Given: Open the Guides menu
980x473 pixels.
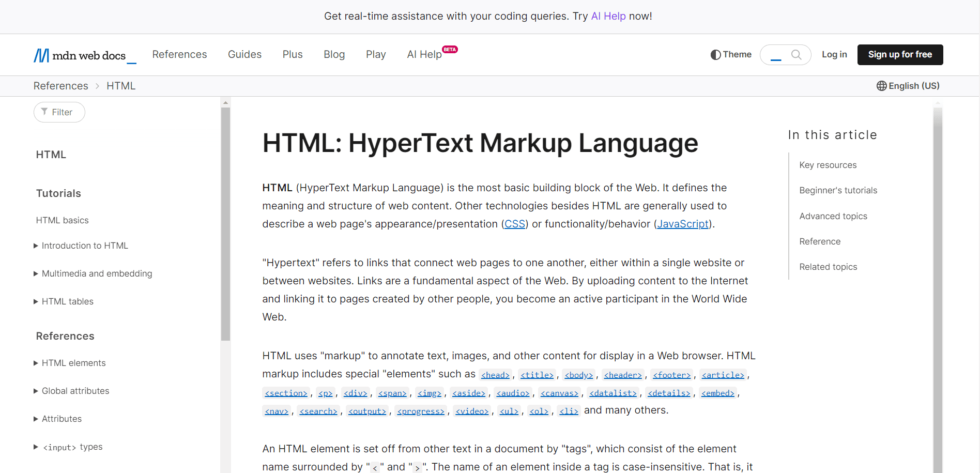Looking at the screenshot, I should tap(244, 55).
